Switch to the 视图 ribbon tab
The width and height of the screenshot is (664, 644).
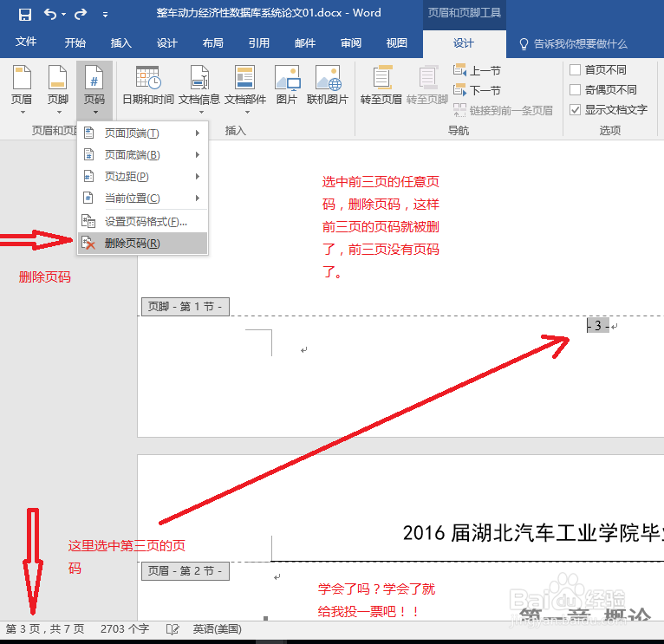397,42
